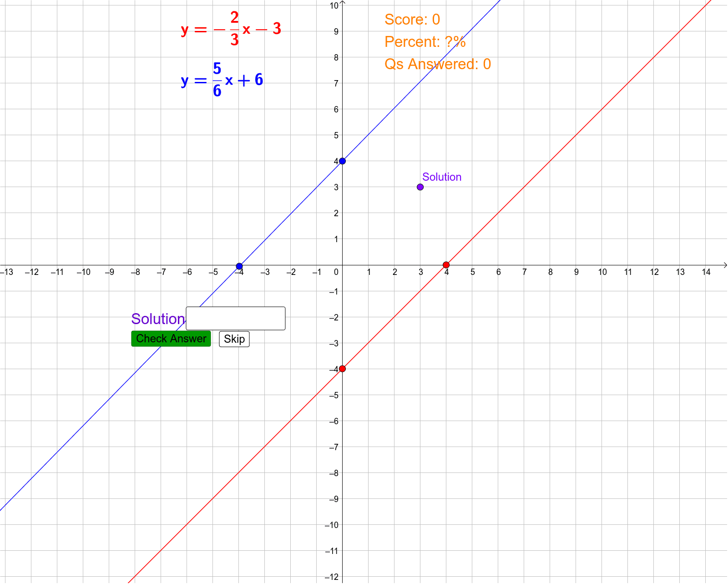This screenshot has width=728, height=584.
Task: Click the purple Solution label above the point
Action: click(442, 177)
